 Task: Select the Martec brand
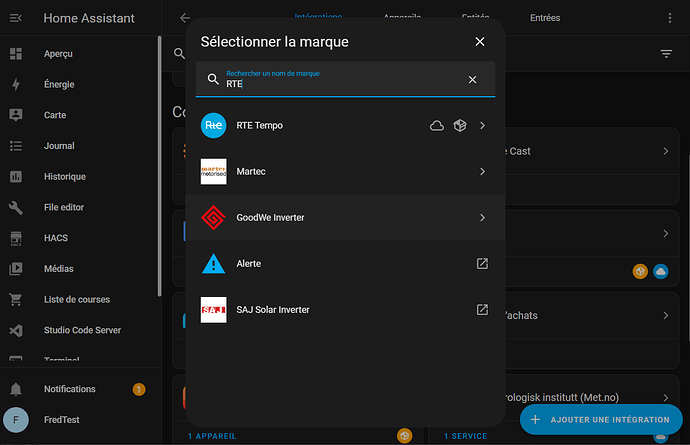point(345,172)
